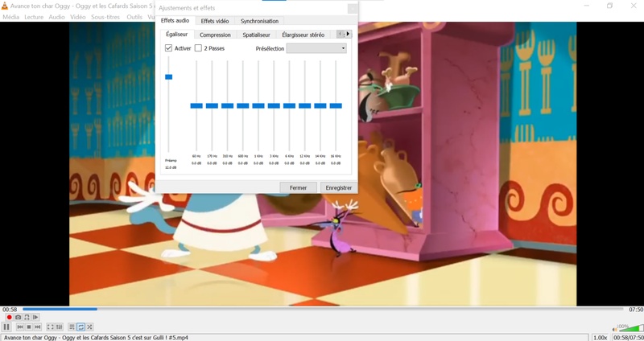Close the Ajustements et effets dialog
This screenshot has height=341, width=644.
click(x=352, y=9)
